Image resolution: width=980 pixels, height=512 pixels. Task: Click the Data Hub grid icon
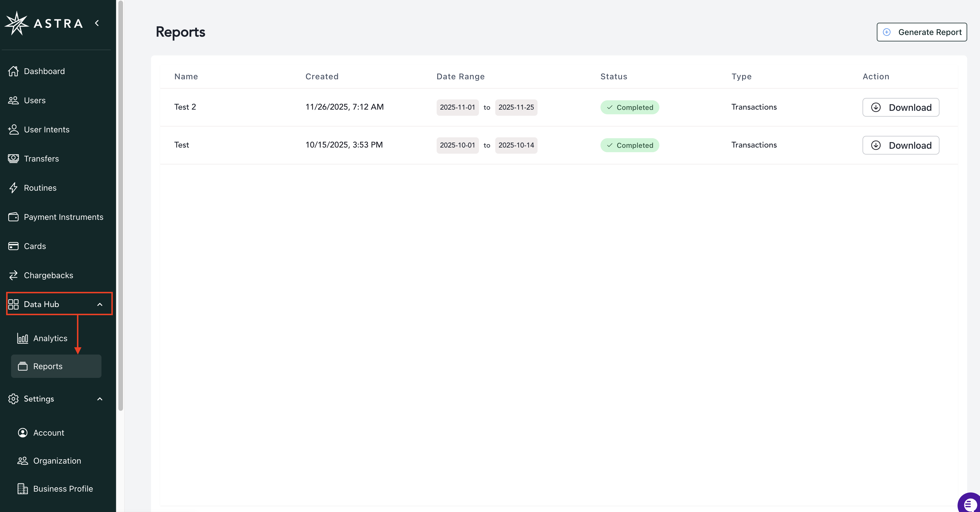(x=13, y=304)
